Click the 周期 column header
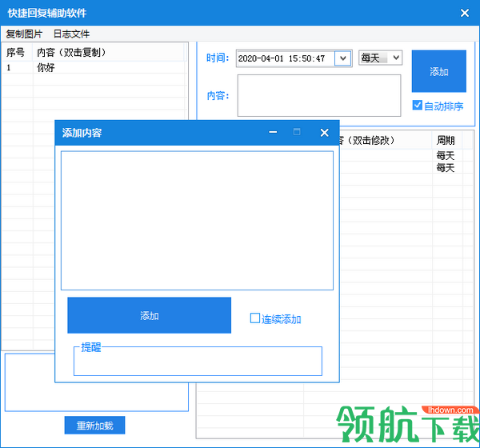This screenshot has height=448, width=480. coord(446,141)
